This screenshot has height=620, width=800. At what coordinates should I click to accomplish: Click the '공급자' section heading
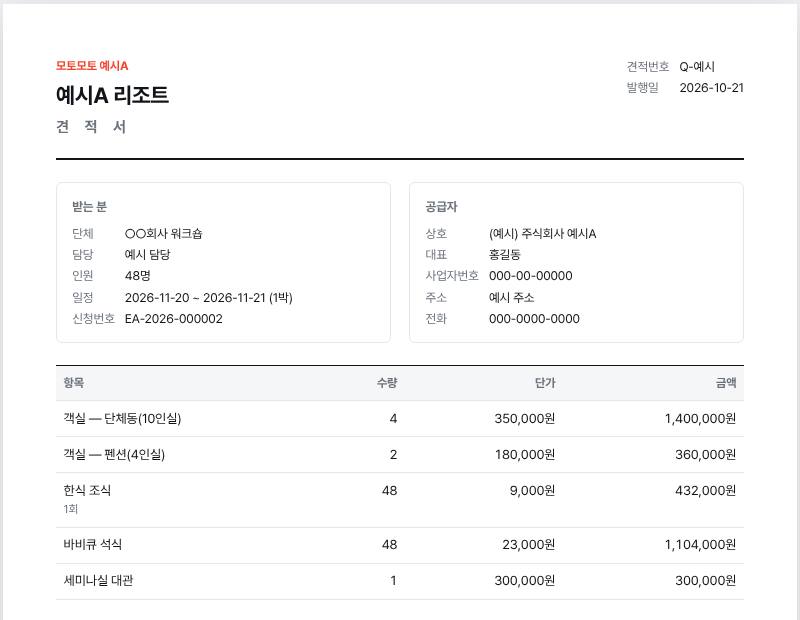[x=441, y=207]
